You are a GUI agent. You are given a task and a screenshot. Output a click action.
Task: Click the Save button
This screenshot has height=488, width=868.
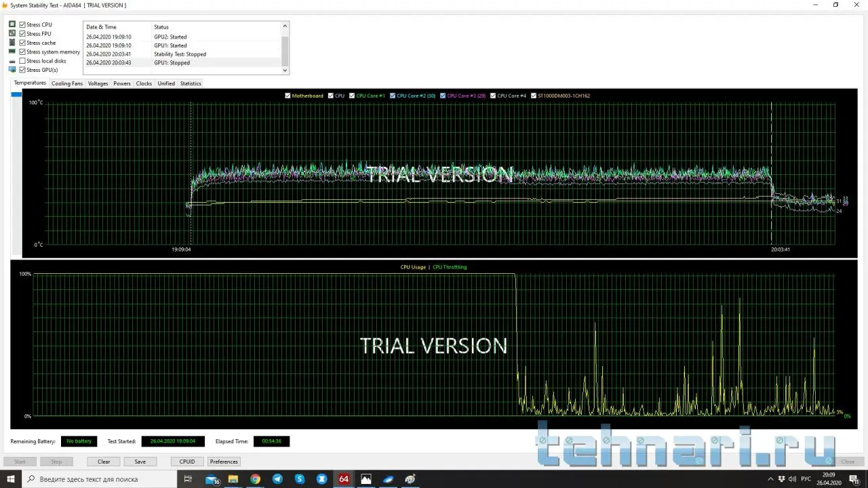tap(140, 462)
